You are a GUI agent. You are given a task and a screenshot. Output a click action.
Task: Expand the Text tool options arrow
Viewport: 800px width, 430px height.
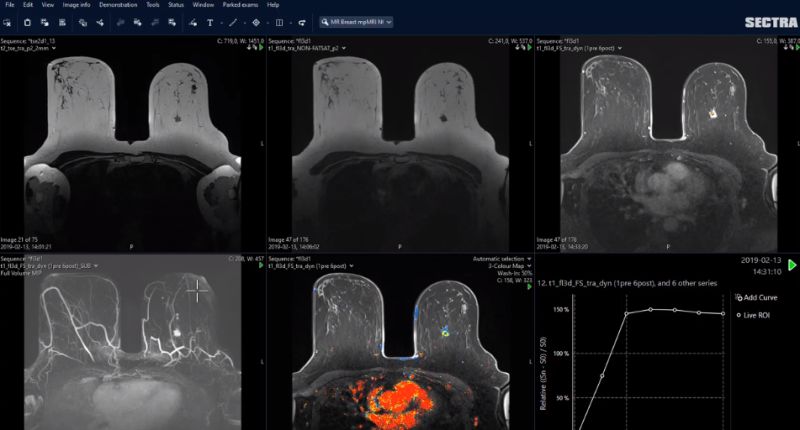221,23
